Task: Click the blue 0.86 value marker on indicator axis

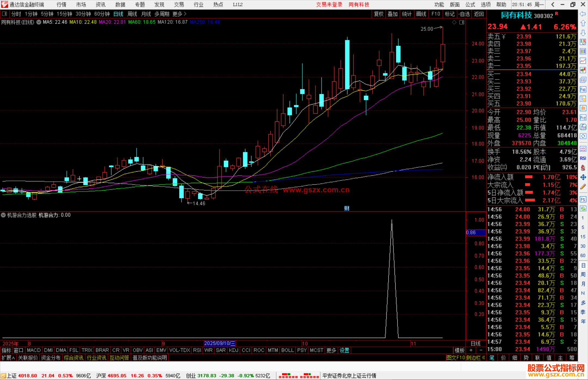Action: click(x=475, y=233)
